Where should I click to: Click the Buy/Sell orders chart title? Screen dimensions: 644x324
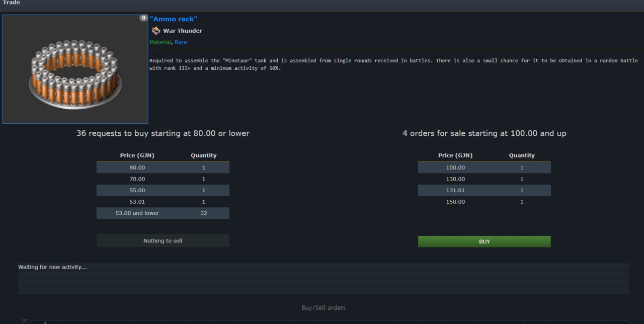point(324,308)
